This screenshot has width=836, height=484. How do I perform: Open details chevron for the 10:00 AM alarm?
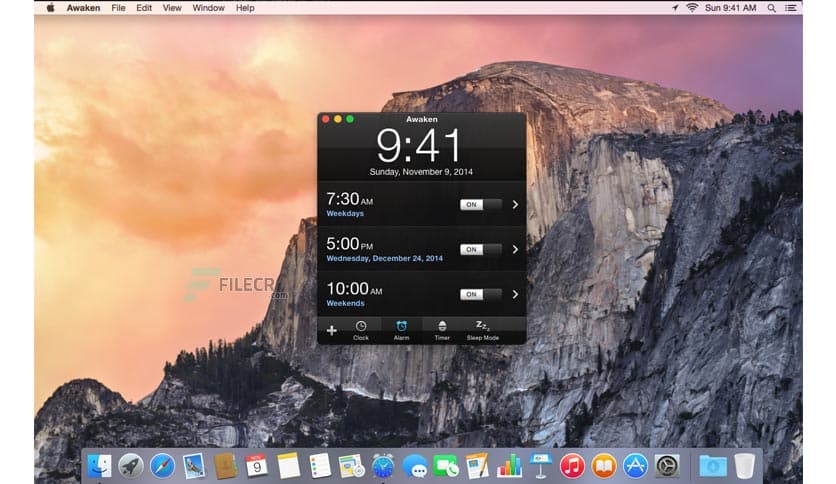[x=515, y=294]
